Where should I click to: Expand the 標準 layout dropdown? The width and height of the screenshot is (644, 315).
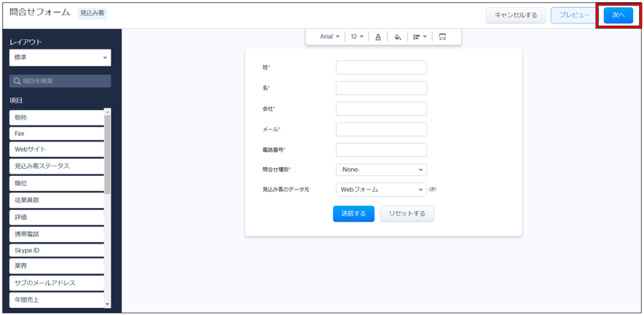click(x=60, y=58)
